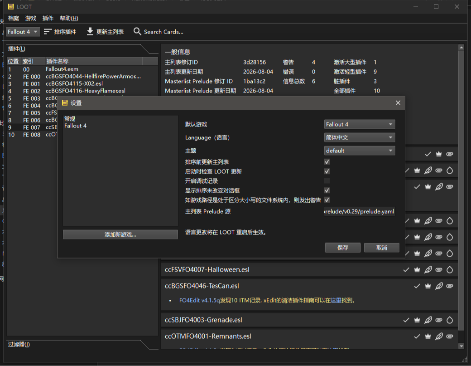
Task: Open the 默认游戏 Fallout 4 dropdown in settings
Action: coord(359,124)
